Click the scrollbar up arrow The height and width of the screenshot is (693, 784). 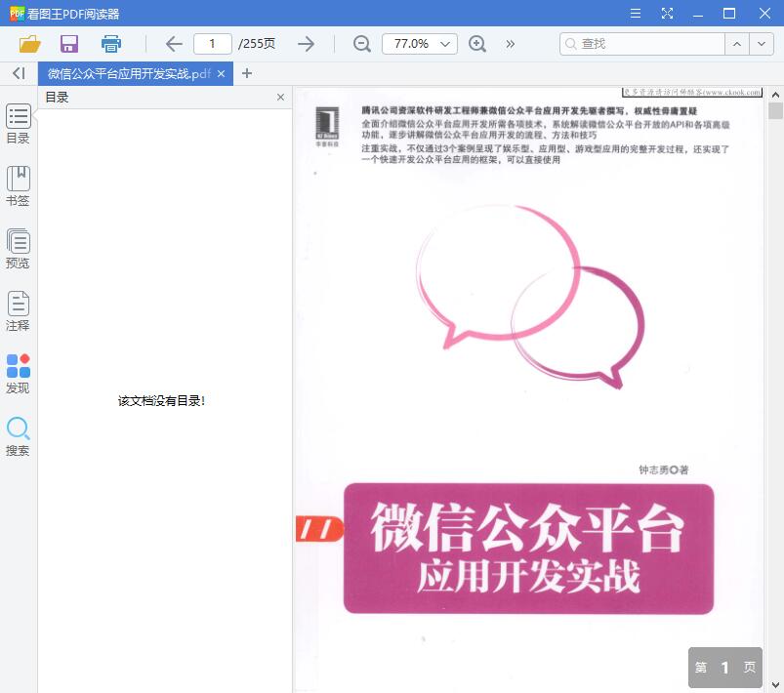coord(775,95)
